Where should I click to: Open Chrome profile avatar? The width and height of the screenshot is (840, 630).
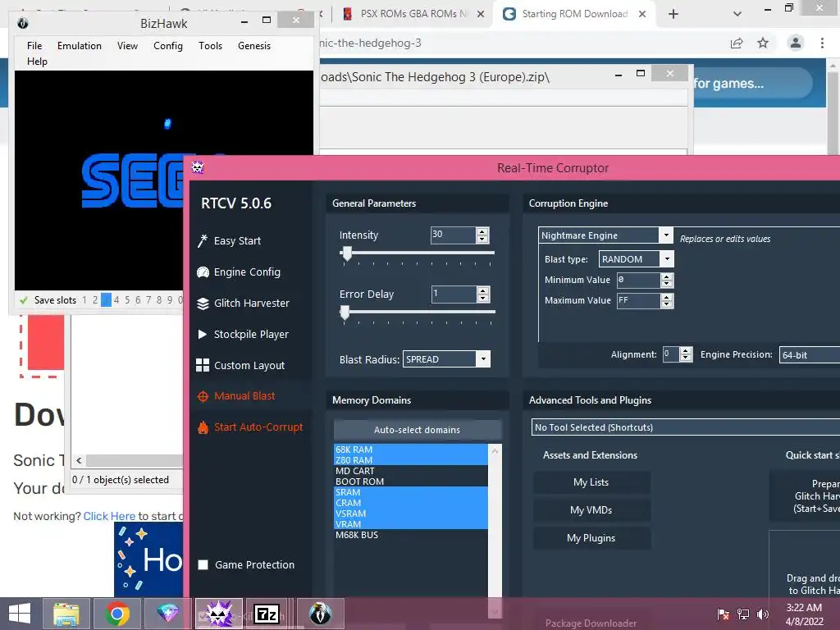coord(796,43)
